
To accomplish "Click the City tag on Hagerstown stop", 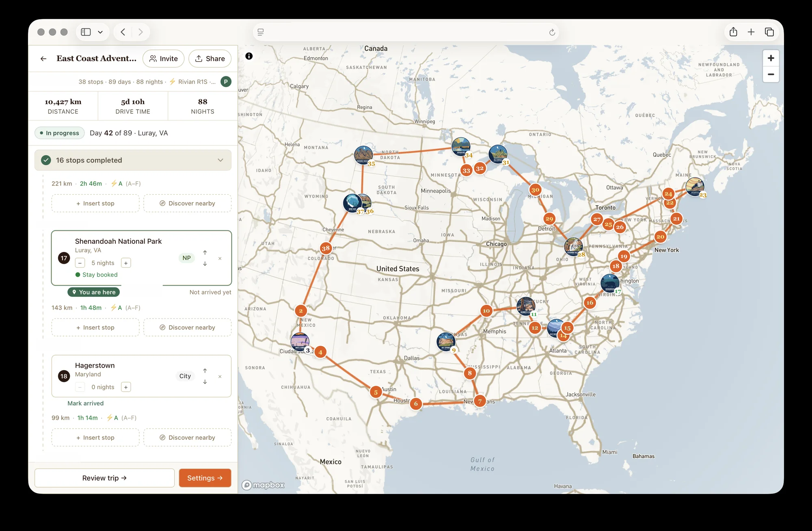I will click(x=185, y=376).
